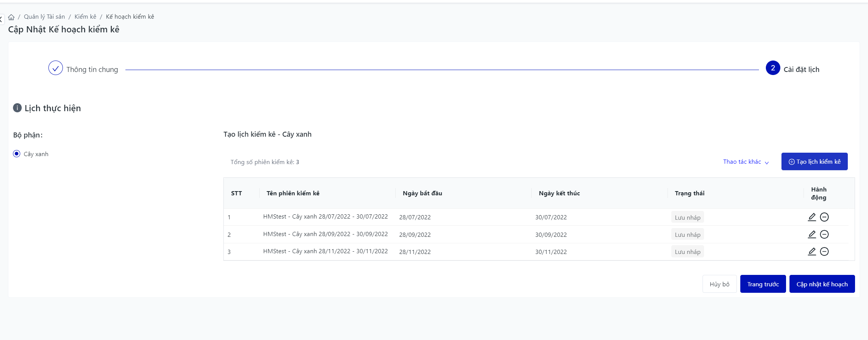
Task: Click the home icon in breadcrumb
Action: (11, 17)
